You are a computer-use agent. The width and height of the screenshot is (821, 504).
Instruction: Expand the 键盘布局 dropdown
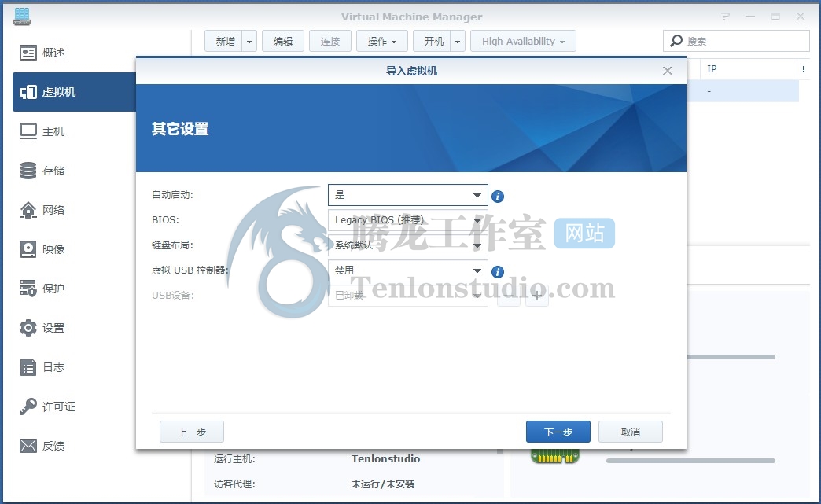click(477, 245)
